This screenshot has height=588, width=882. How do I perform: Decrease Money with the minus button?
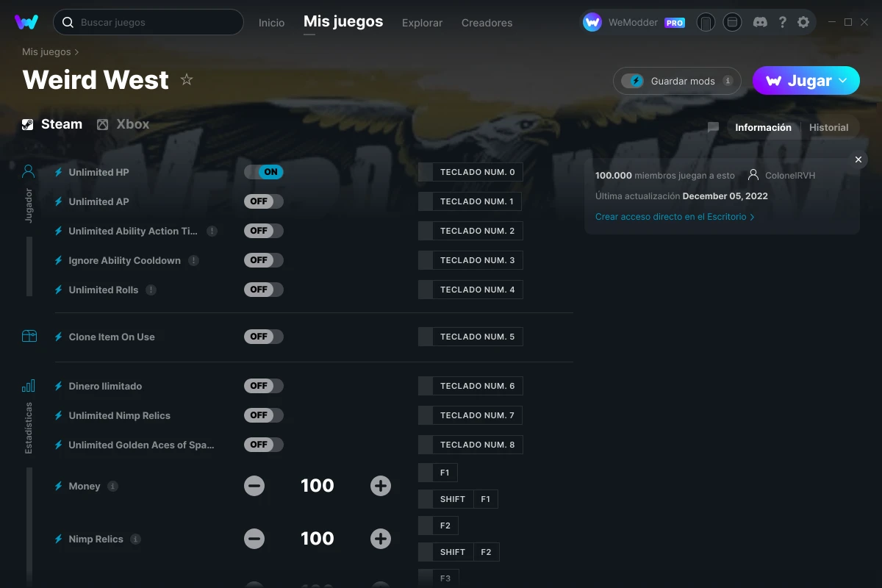254,486
